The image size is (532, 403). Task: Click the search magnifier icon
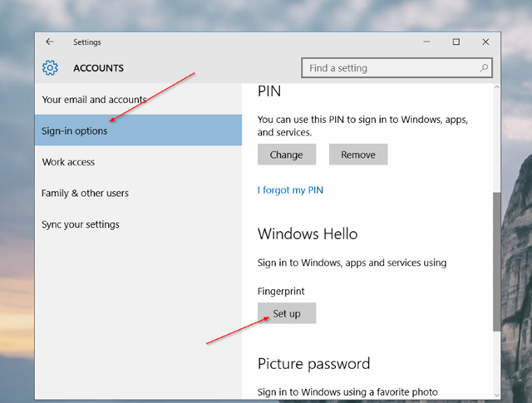(484, 68)
